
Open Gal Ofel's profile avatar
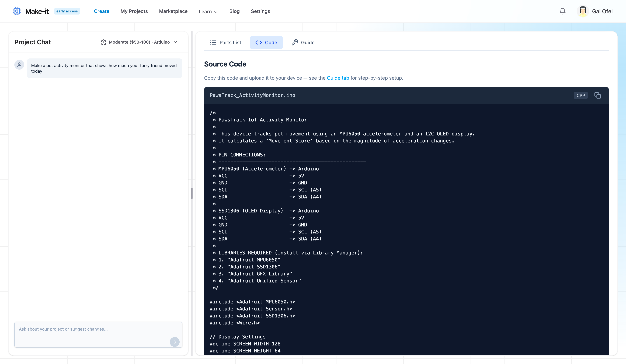[583, 11]
